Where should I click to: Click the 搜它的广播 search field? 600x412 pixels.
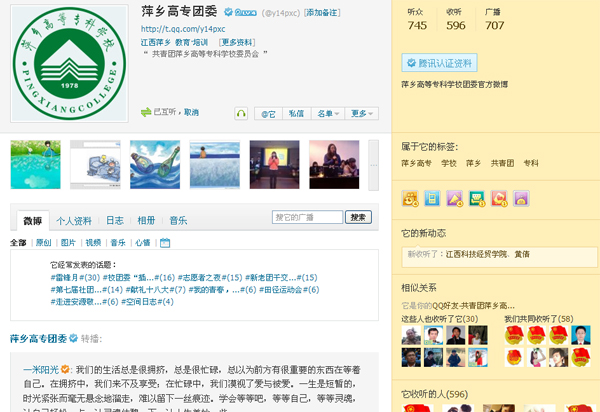307,217
